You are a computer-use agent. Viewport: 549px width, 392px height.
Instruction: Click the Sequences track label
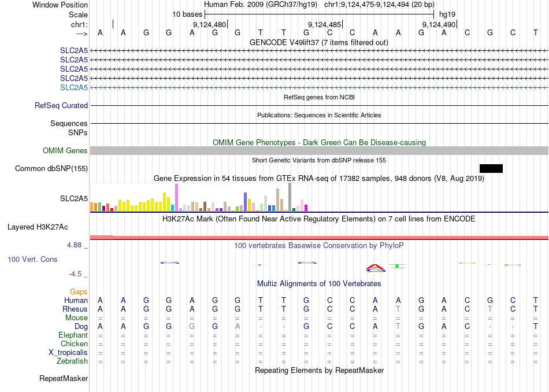click(x=69, y=123)
